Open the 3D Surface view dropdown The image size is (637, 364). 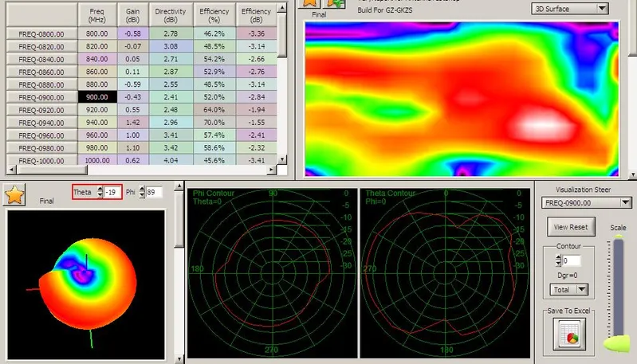(x=569, y=9)
